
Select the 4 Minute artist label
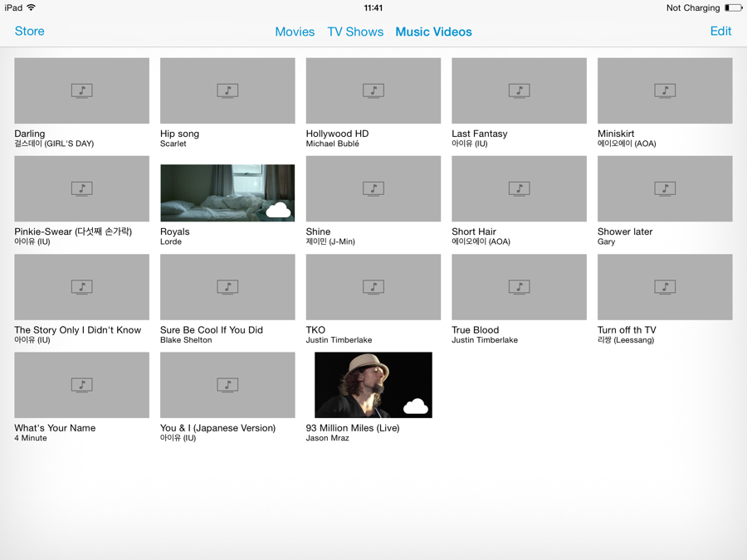(x=31, y=438)
